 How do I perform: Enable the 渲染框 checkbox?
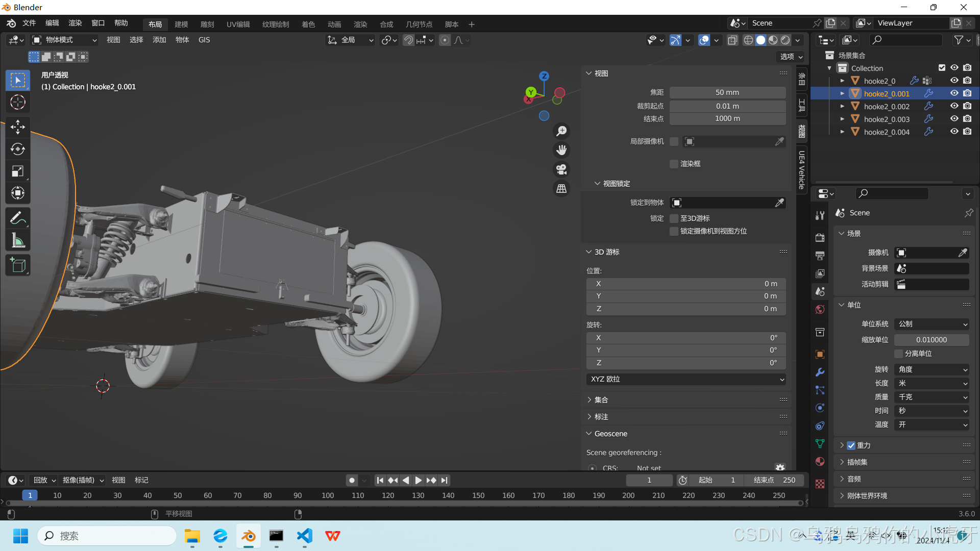click(674, 164)
